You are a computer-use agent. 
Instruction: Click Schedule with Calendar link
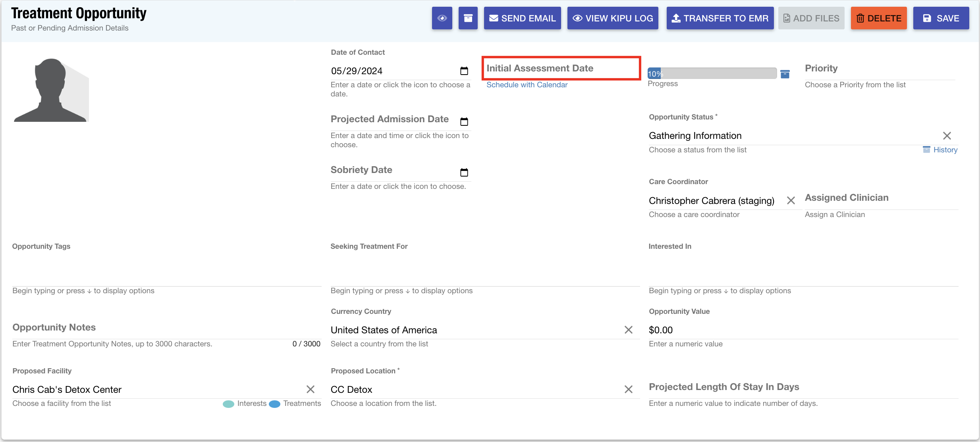[x=527, y=85]
